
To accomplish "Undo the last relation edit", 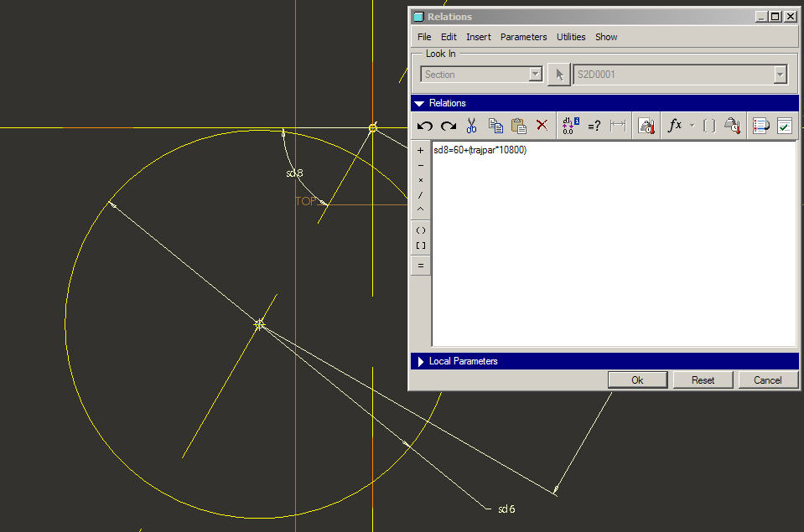I will coord(424,126).
